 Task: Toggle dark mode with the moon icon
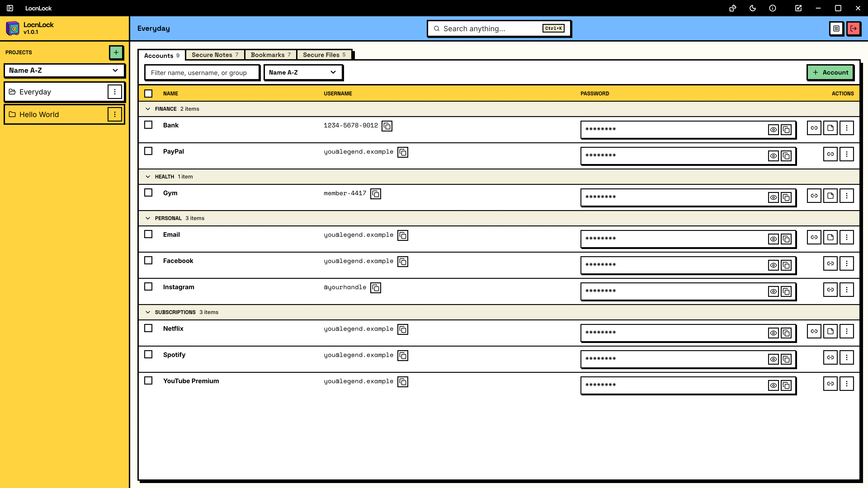(752, 8)
